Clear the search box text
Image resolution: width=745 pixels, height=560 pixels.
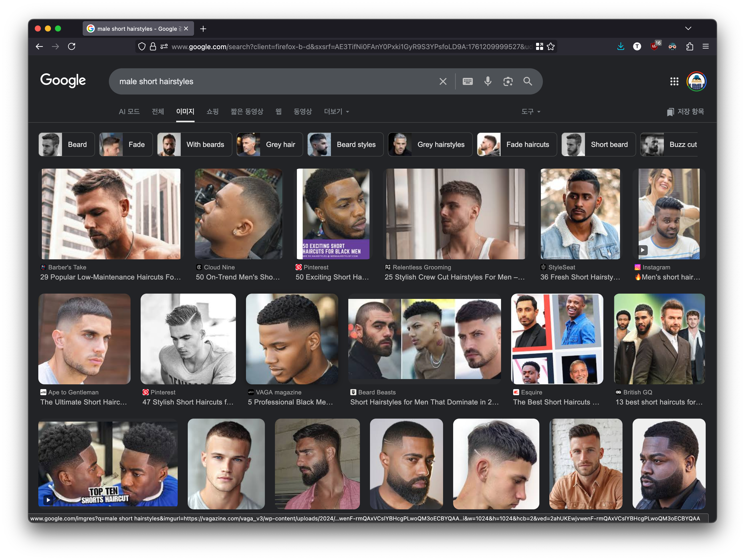coord(443,81)
